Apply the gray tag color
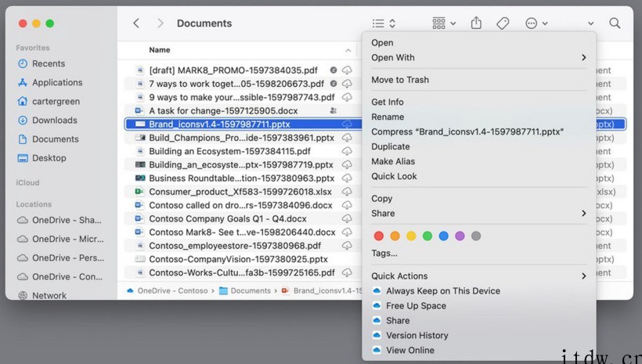Viewport: 642px width, 364px height. point(476,236)
